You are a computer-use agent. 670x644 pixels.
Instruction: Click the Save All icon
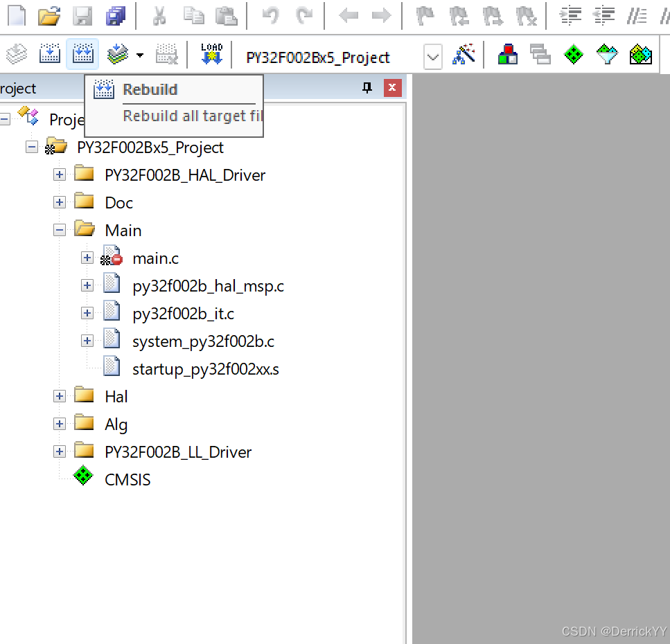tap(116, 16)
